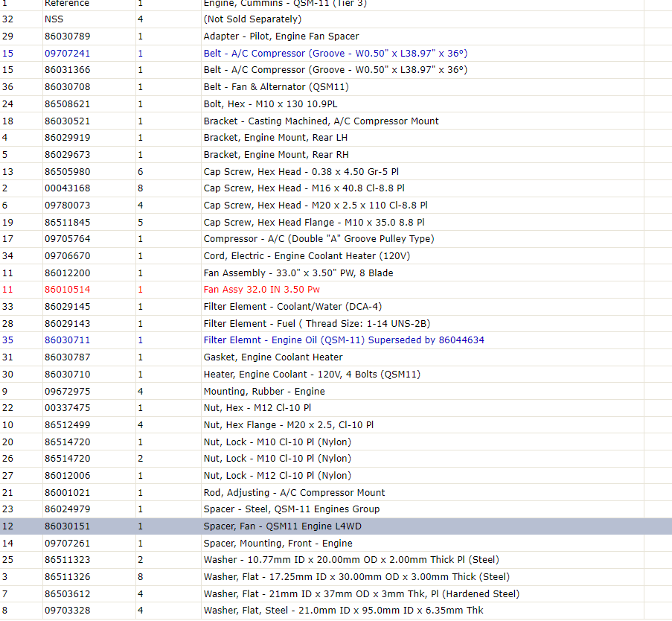Select part number 86012200
Viewport: 672px width, 621px height.
67,273
